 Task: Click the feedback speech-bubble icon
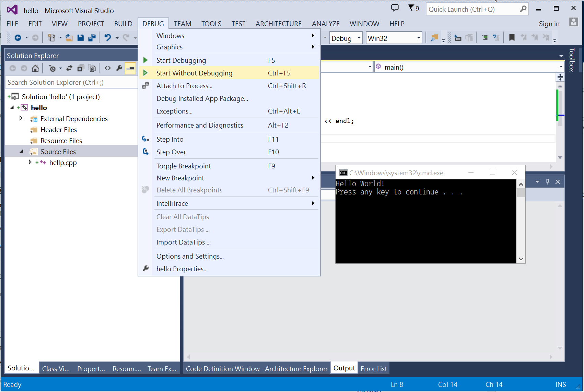[395, 8]
